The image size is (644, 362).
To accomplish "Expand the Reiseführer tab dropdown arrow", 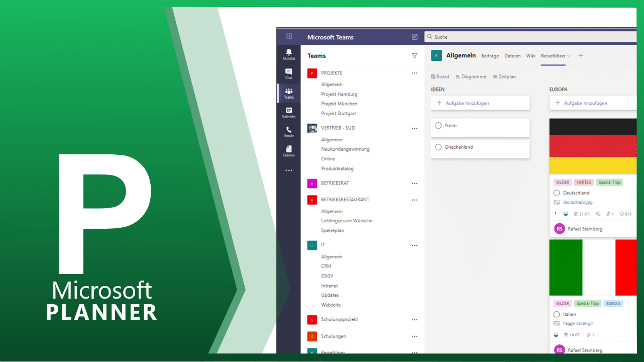I will (x=569, y=56).
